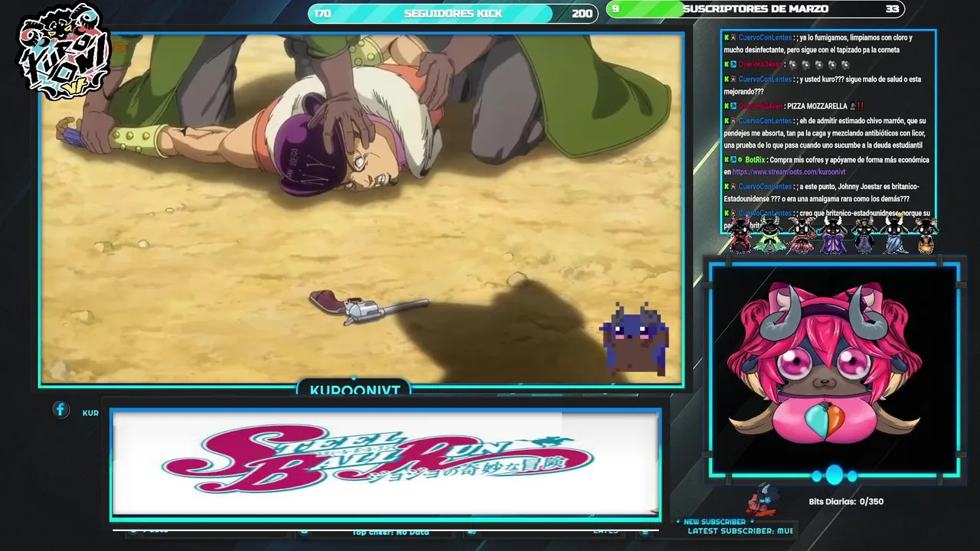Image resolution: width=980 pixels, height=551 pixels.
Task: Click the current subscriber count '9'
Action: point(615,9)
